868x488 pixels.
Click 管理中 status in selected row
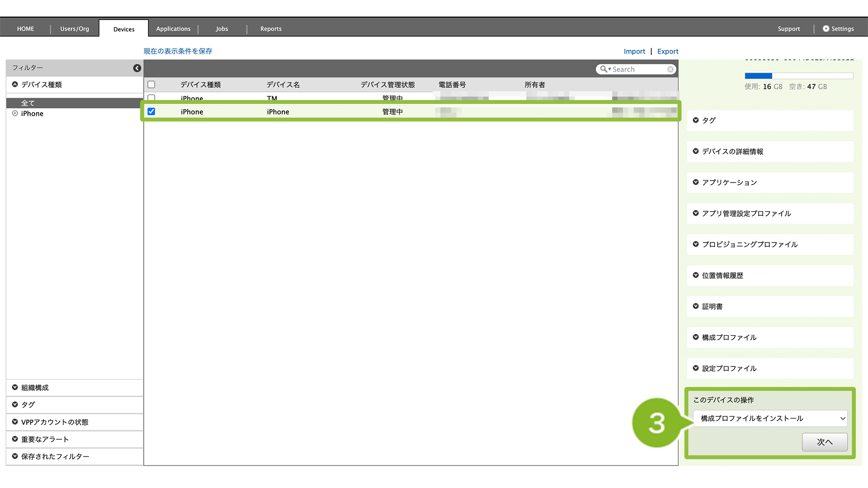393,112
